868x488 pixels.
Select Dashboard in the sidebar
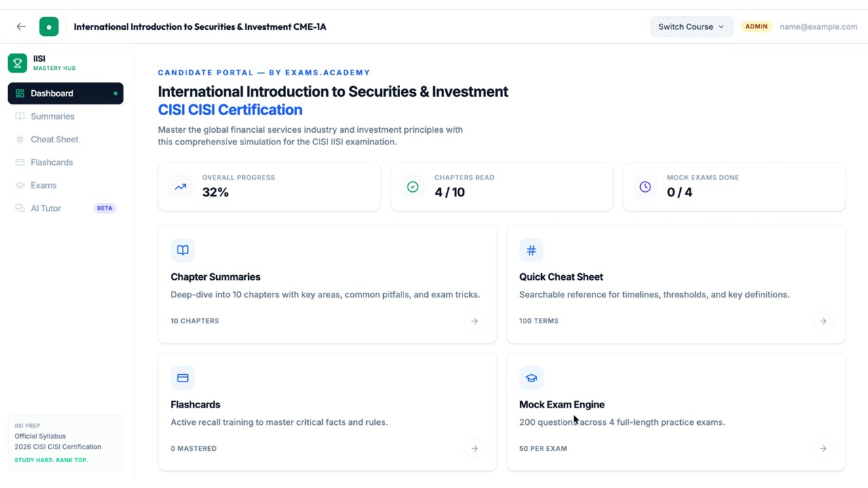[x=66, y=94]
